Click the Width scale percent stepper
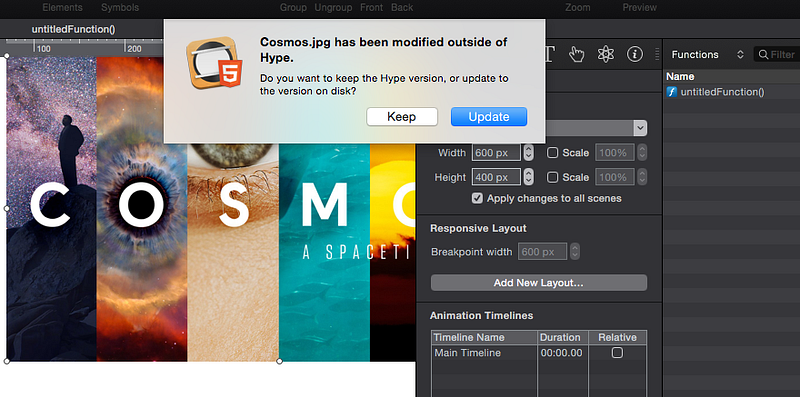800x397 pixels. (642, 153)
